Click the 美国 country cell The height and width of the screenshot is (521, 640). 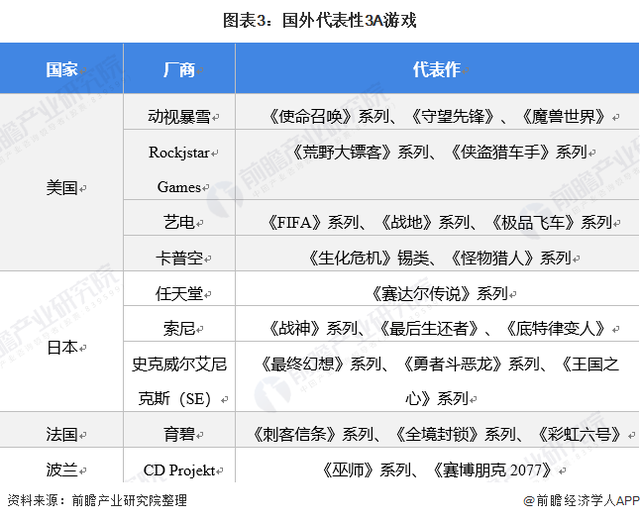61,186
